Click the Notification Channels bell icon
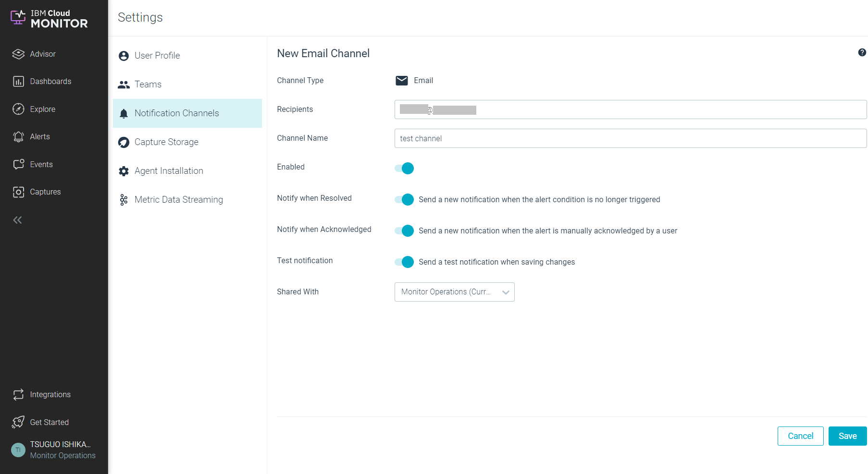Image resolution: width=868 pixels, height=474 pixels. [124, 114]
